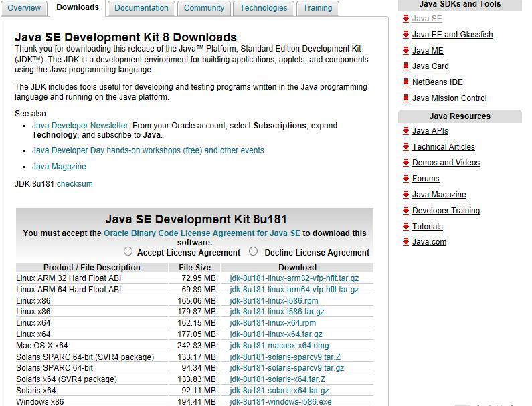Click the 'Java SE Development Kit 8u181' heading

tap(196, 219)
